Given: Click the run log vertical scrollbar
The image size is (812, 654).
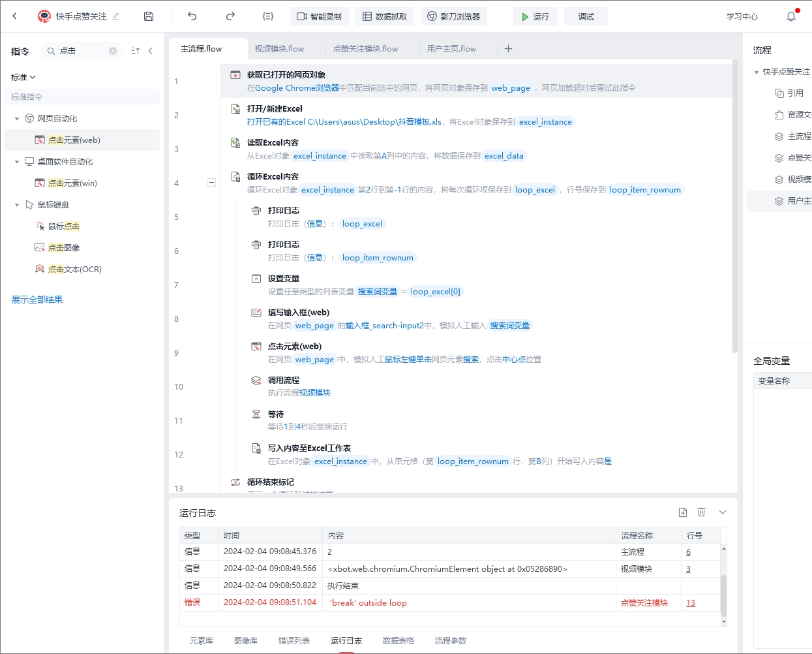Looking at the screenshot, I should pyautogui.click(x=723, y=594).
